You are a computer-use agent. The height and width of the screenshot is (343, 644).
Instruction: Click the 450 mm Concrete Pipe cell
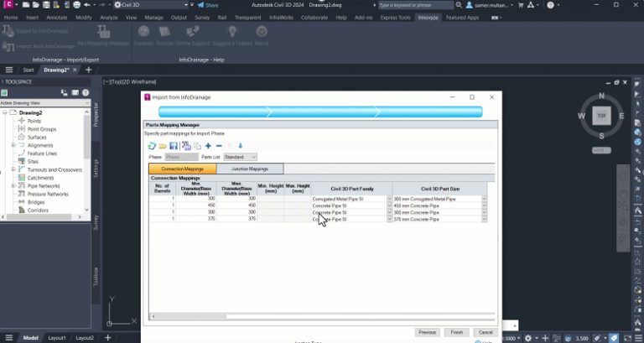(437, 205)
